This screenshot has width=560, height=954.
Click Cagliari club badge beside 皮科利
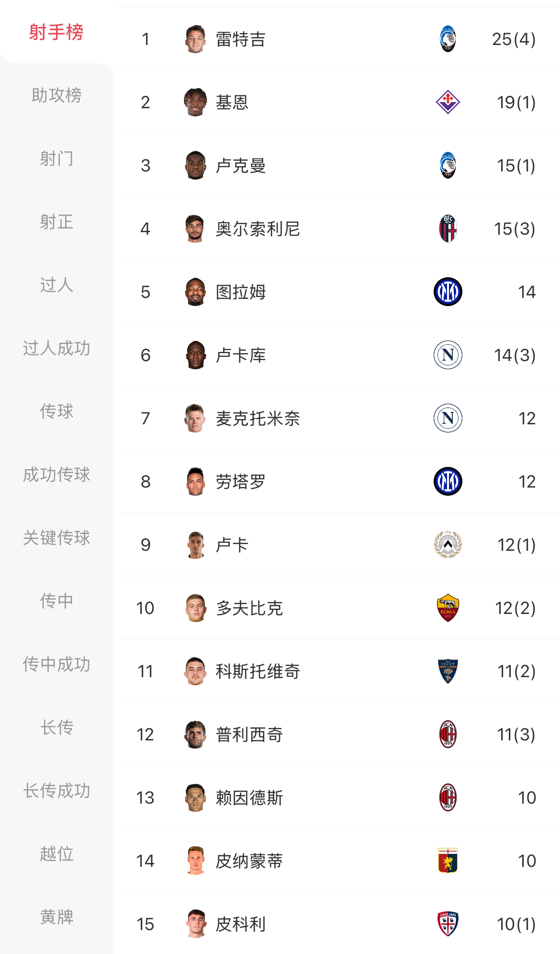pyautogui.click(x=448, y=924)
